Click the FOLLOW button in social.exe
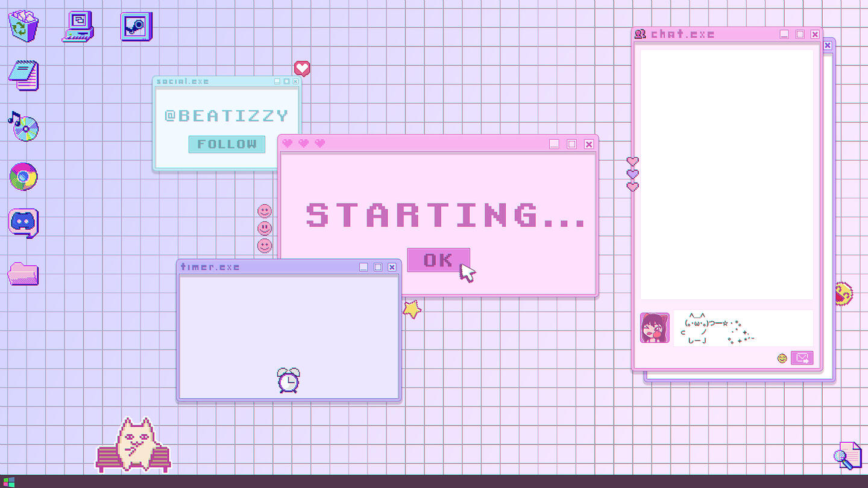The width and height of the screenshot is (868, 488). click(227, 144)
